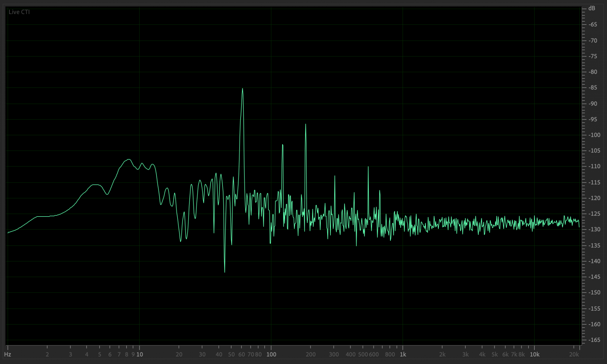The image size is (607, 364).
Task: Click the -90 dB scale label
Action: (592, 104)
